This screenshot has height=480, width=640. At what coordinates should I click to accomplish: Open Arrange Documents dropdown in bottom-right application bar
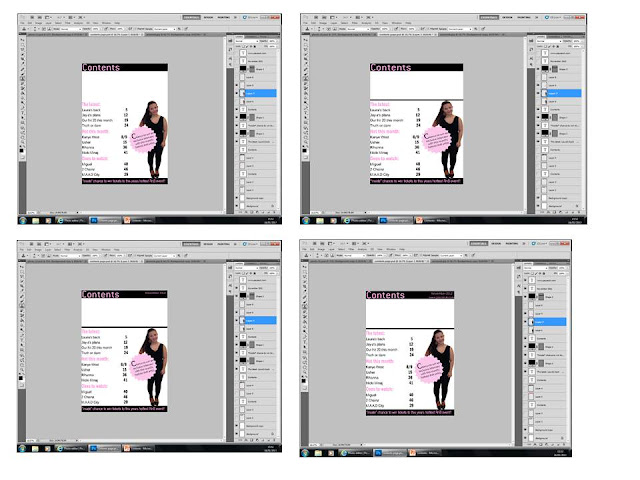(355, 243)
